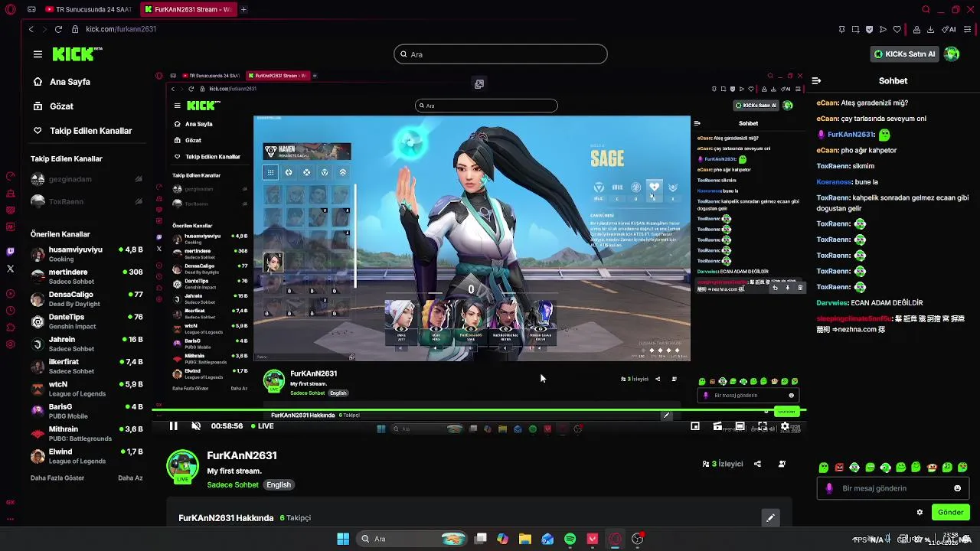Open the hamburger menu beside the KICK logo
Viewport: 980px width, 551px height.
click(38, 54)
